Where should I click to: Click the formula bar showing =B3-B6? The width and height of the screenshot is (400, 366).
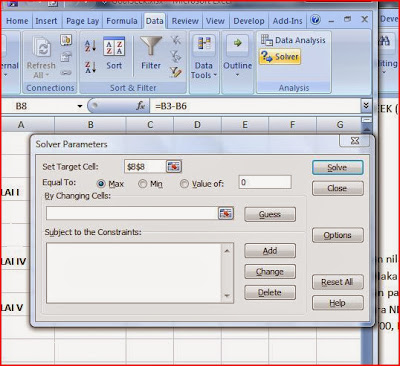[x=255, y=106]
